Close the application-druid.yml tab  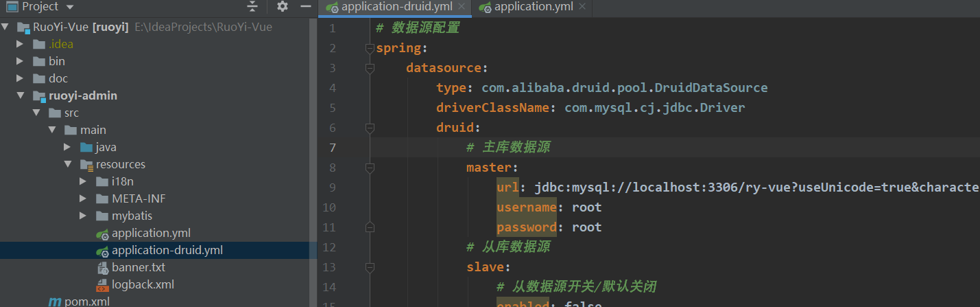tap(461, 8)
